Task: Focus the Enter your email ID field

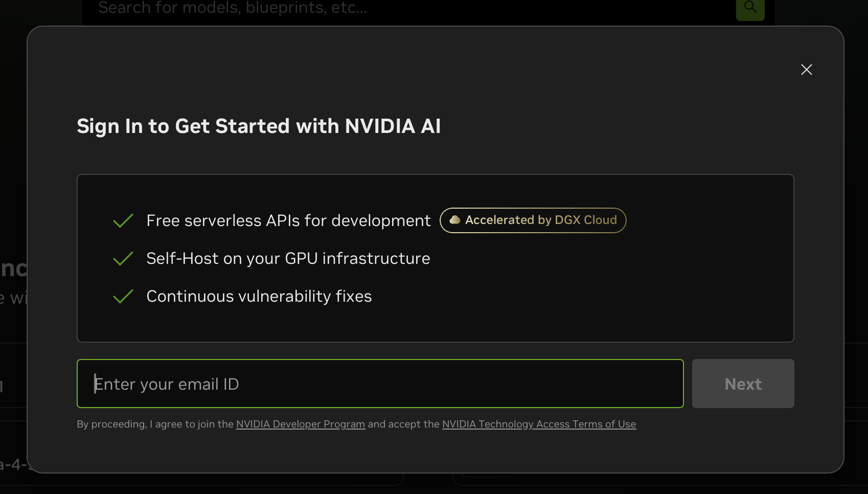Action: pyautogui.click(x=379, y=384)
